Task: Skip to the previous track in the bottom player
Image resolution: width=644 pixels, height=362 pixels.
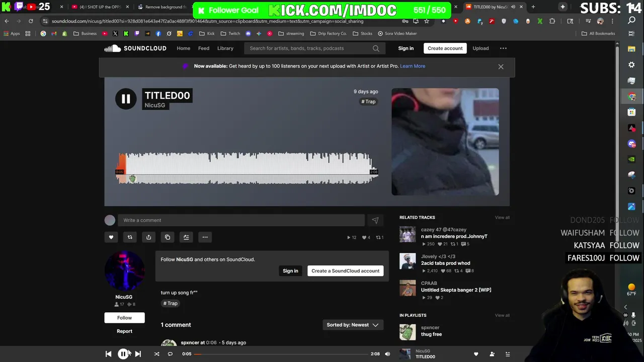Action: coord(108,354)
